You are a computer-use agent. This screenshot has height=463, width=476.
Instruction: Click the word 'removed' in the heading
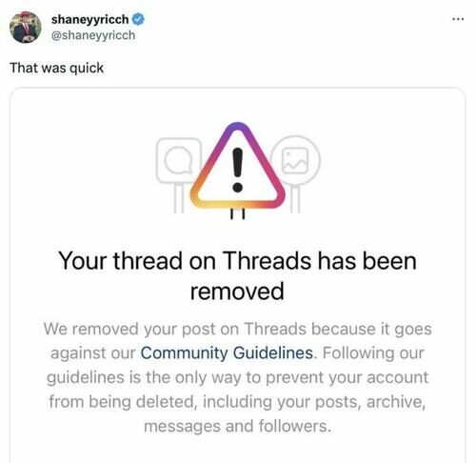237,292
